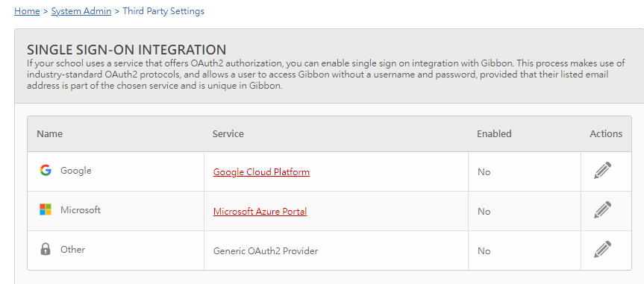
Task: Click the Enabled 'No' value for Google
Action: pos(484,172)
